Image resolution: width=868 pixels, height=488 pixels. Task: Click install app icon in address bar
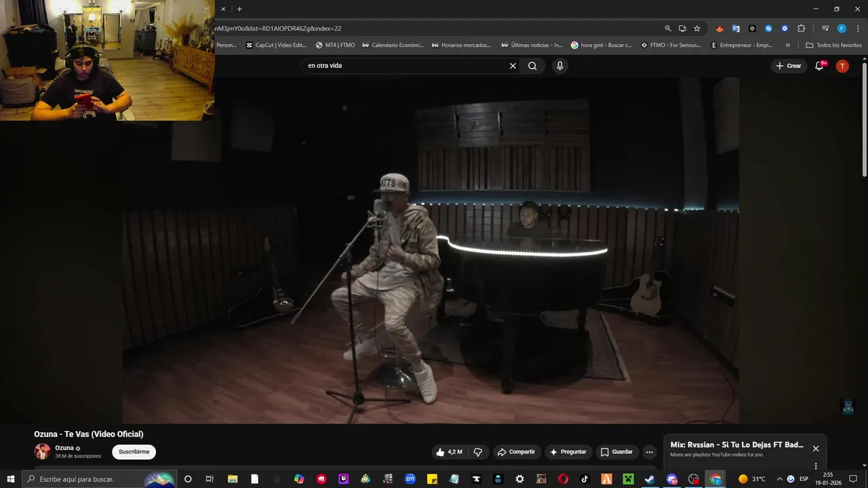click(682, 28)
